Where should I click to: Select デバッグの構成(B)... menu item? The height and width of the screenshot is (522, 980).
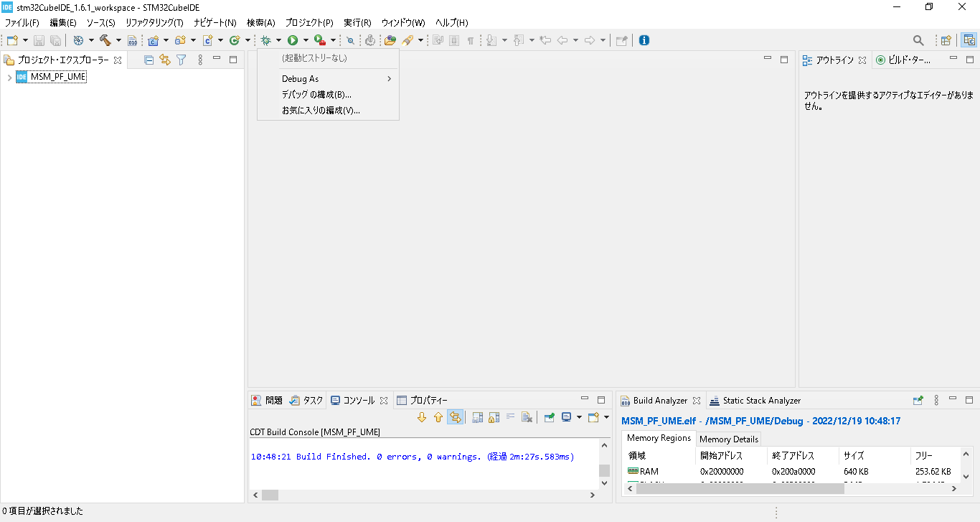(328, 95)
